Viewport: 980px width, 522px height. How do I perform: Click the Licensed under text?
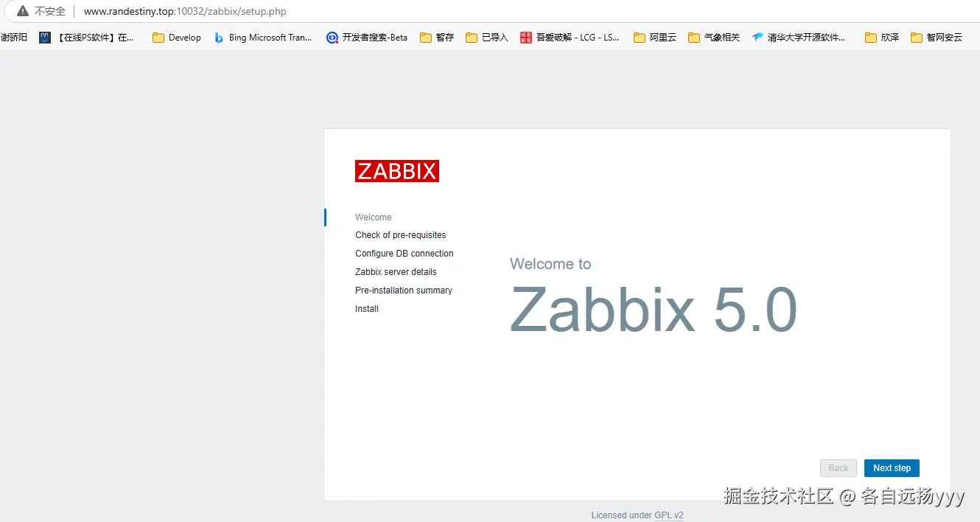621,515
